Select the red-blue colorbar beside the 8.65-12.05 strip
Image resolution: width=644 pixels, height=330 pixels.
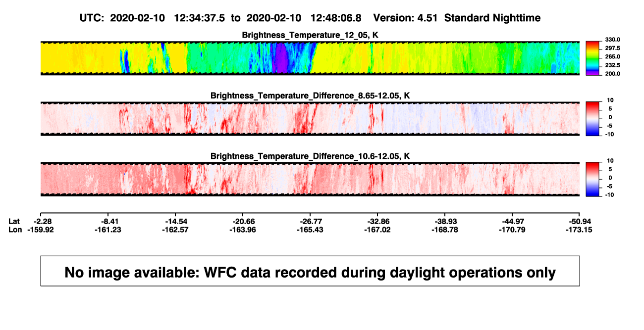click(x=592, y=118)
